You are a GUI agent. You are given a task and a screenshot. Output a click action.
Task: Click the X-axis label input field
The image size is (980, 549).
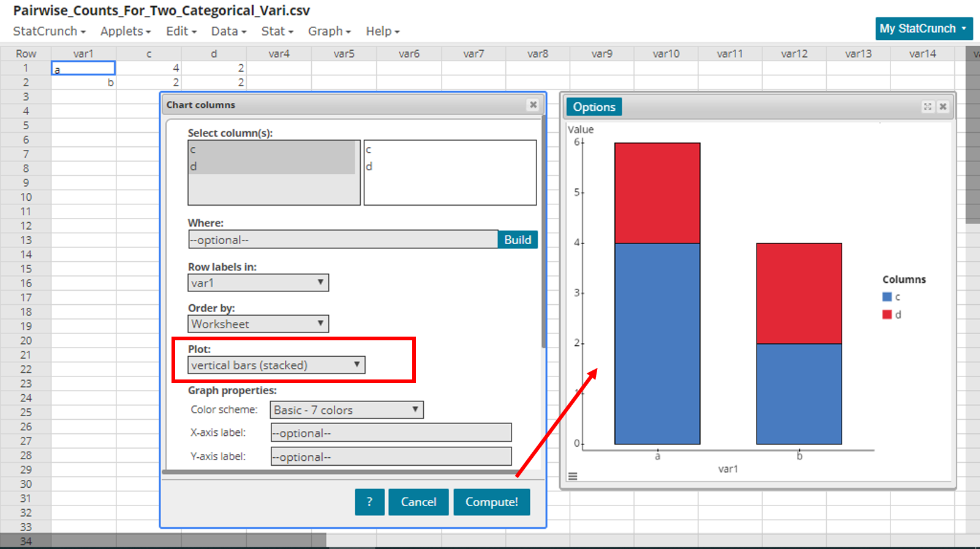point(391,433)
